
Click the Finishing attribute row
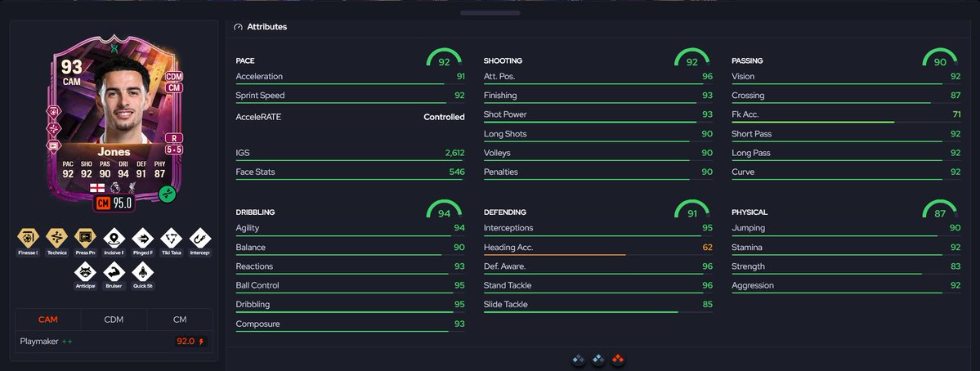[x=598, y=96]
